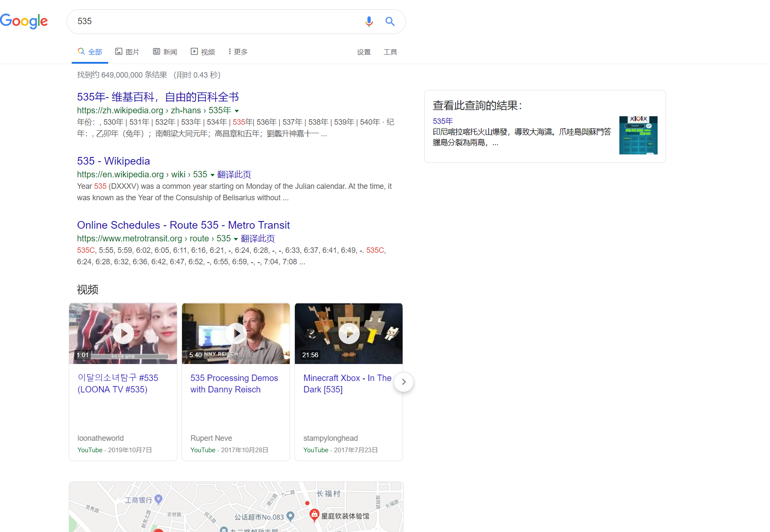Play the Minecraft Xbox In The Dark video
Image resolution: width=770 pixels, height=532 pixels.
click(349, 333)
